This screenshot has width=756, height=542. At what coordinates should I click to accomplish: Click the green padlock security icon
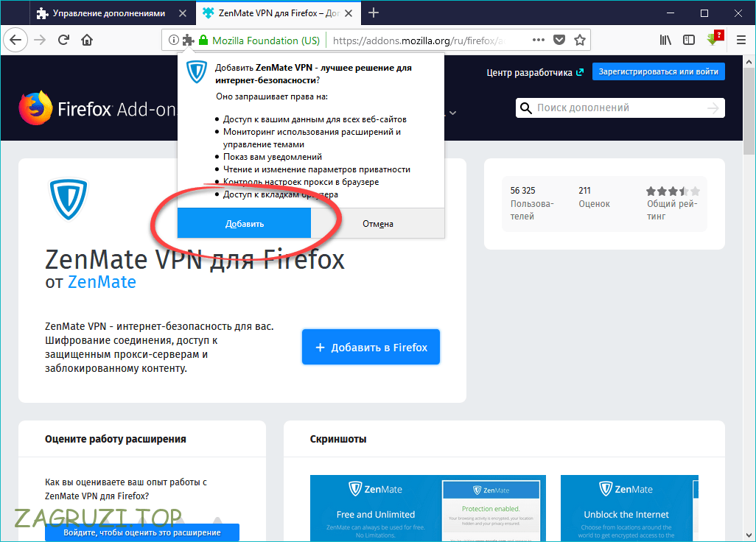pyautogui.click(x=203, y=40)
